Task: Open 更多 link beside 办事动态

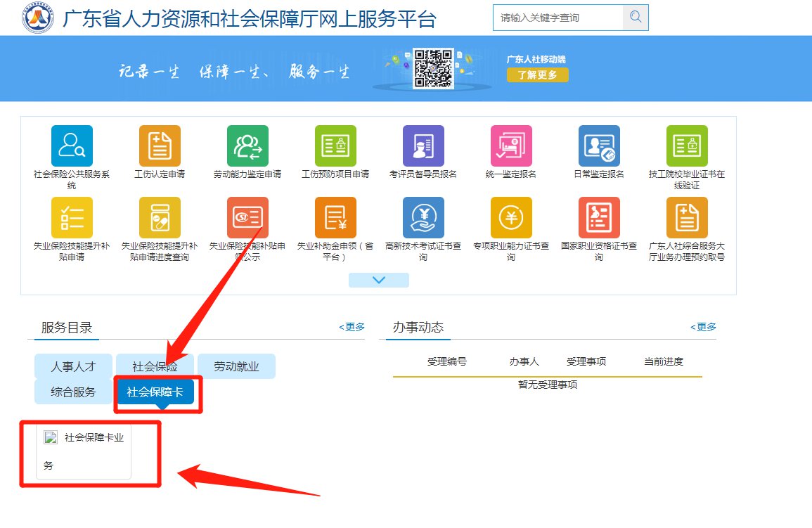Action: 703,327
